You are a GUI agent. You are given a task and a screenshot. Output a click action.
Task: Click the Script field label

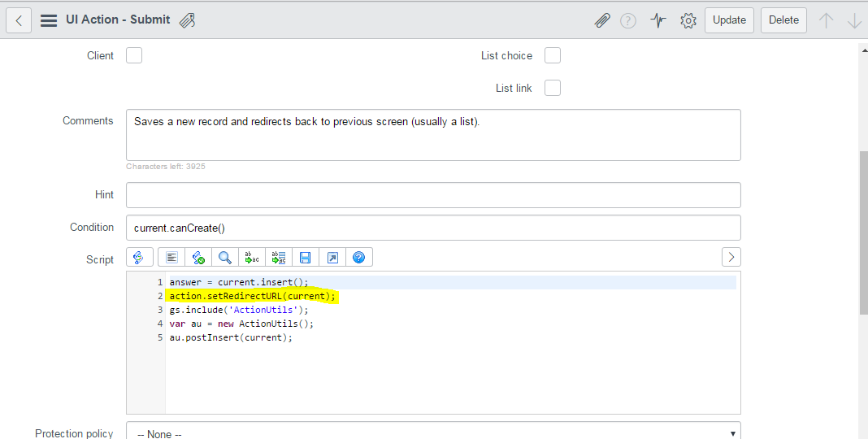tap(100, 259)
